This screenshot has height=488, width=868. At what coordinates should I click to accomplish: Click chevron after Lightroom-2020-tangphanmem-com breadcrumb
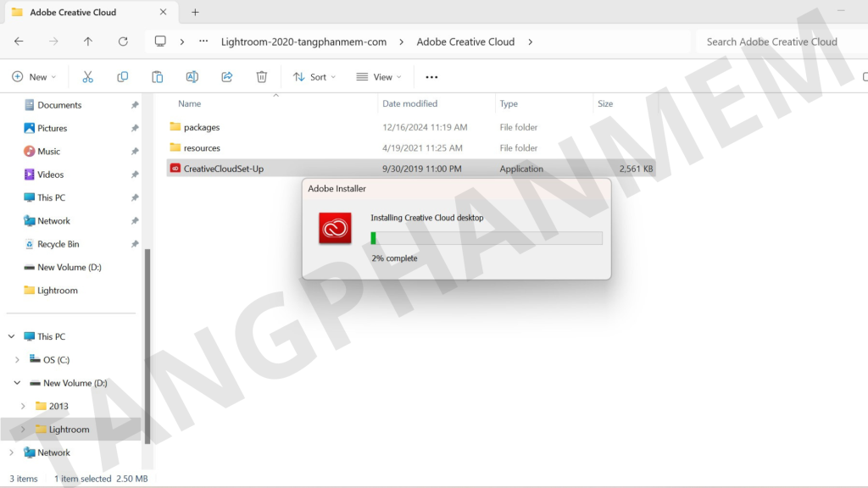click(401, 42)
